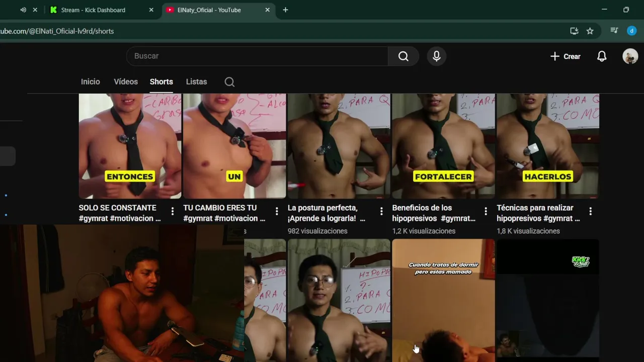Activate voice search microphone icon
The image size is (644, 362).
point(437,56)
